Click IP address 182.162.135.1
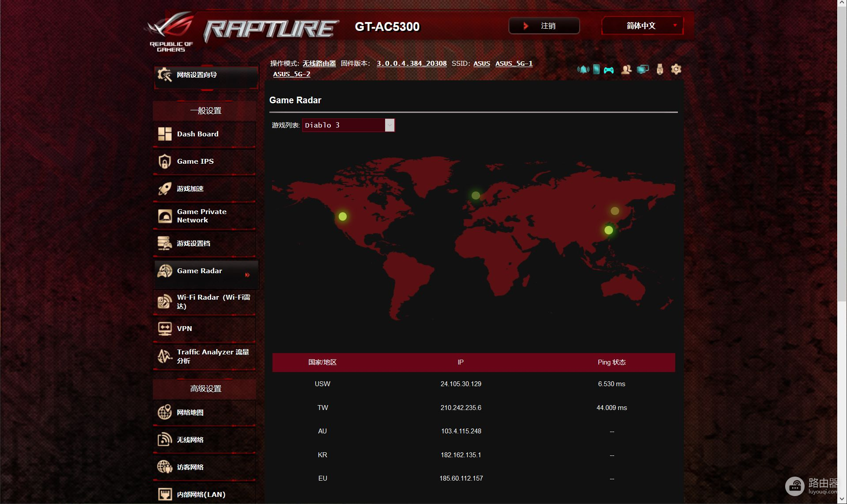 pyautogui.click(x=461, y=455)
